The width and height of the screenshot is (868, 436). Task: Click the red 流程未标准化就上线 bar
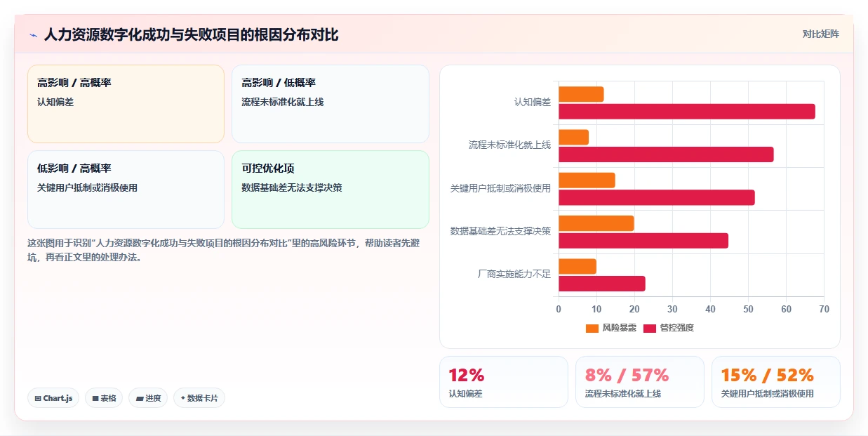(x=666, y=154)
